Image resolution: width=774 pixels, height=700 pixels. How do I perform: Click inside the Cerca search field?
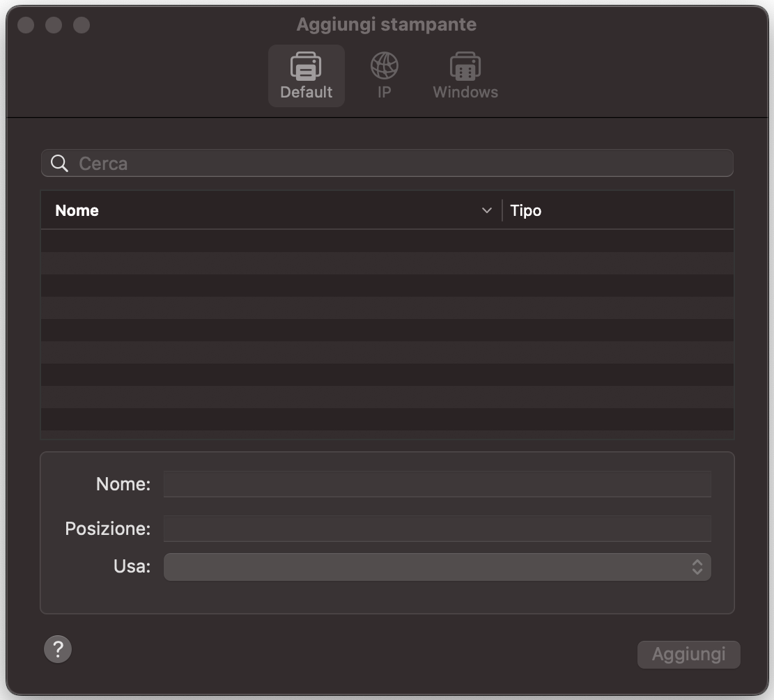[x=279, y=162]
